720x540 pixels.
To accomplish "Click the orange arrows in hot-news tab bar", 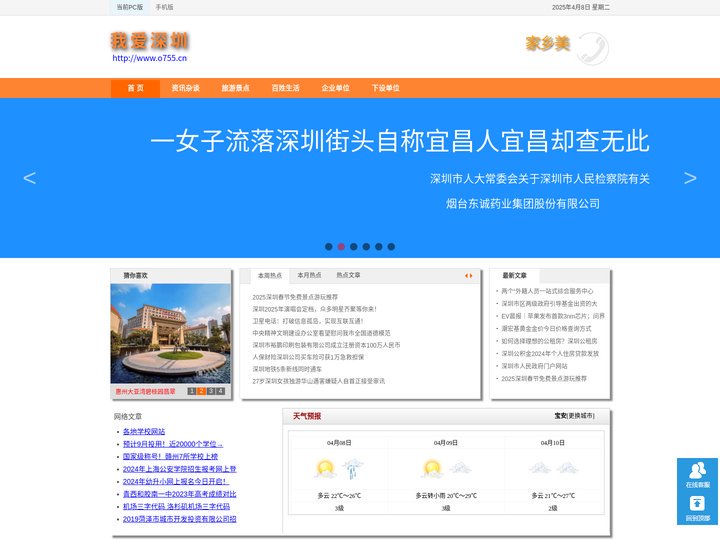I will (468, 276).
